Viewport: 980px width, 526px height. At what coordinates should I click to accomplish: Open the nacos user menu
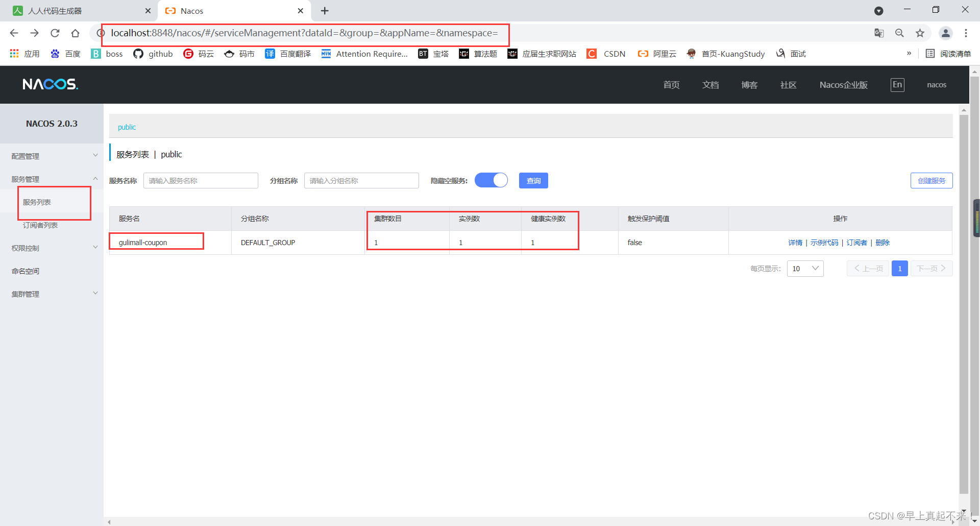tap(937, 85)
